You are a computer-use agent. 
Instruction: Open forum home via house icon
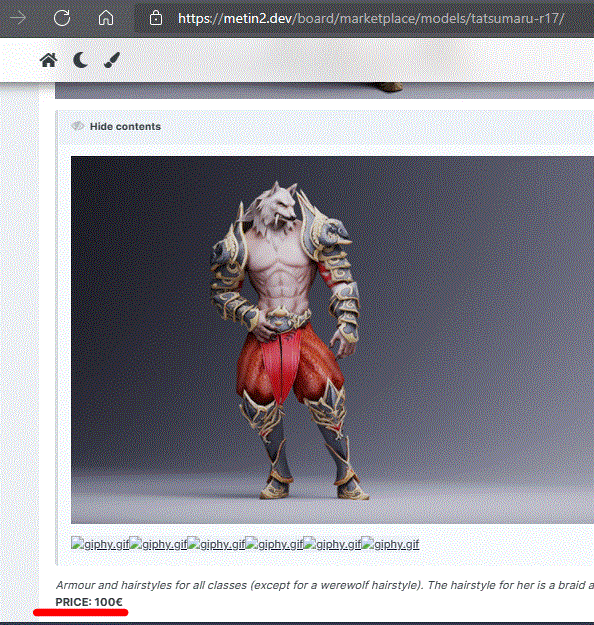point(49,61)
